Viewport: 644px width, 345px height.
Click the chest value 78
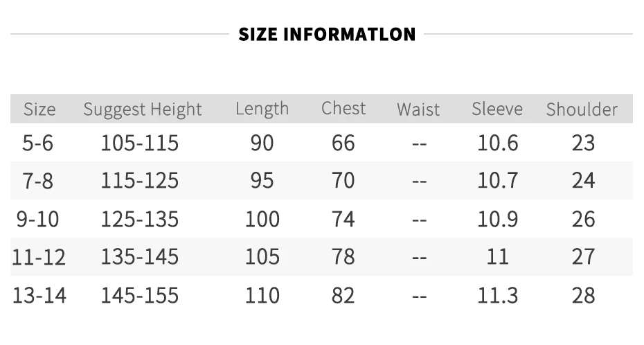click(x=343, y=257)
